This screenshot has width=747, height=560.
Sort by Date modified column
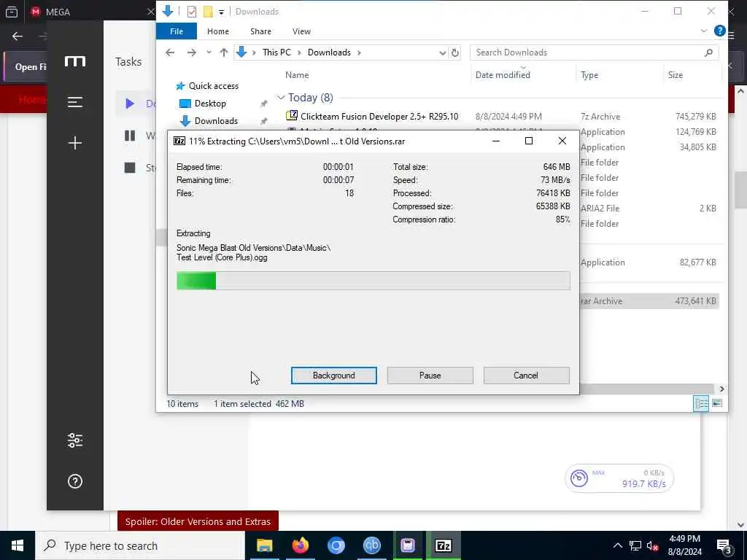click(503, 75)
